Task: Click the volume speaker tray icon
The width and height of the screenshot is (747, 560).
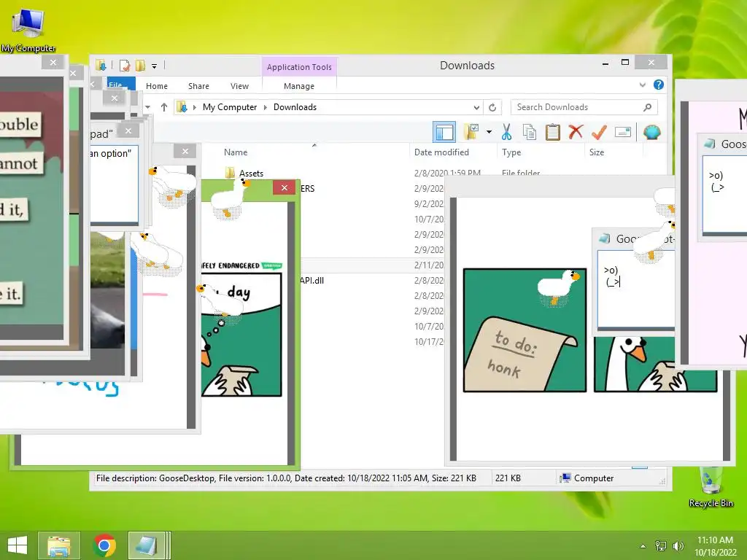Action: tap(678, 546)
